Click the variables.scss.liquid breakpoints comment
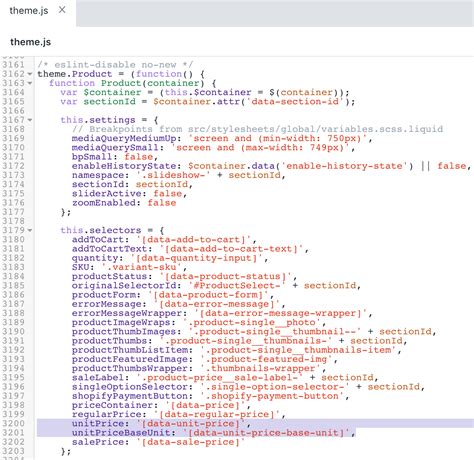Screen dimensions: 474x460 coord(257,129)
